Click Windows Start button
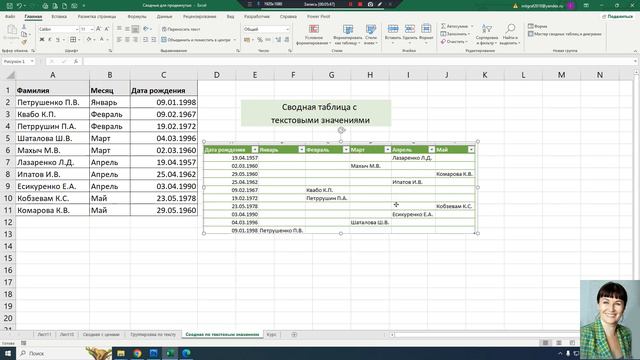The height and width of the screenshot is (360, 640). coord(7,353)
